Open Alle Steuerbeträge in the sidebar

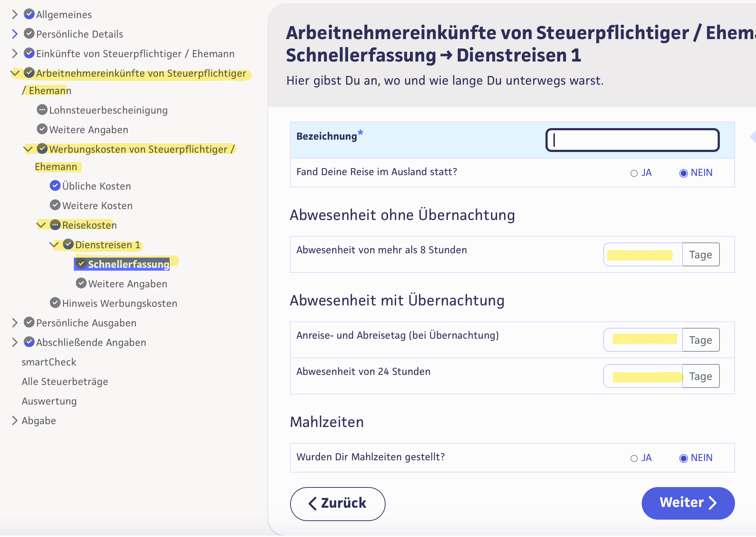[65, 381]
